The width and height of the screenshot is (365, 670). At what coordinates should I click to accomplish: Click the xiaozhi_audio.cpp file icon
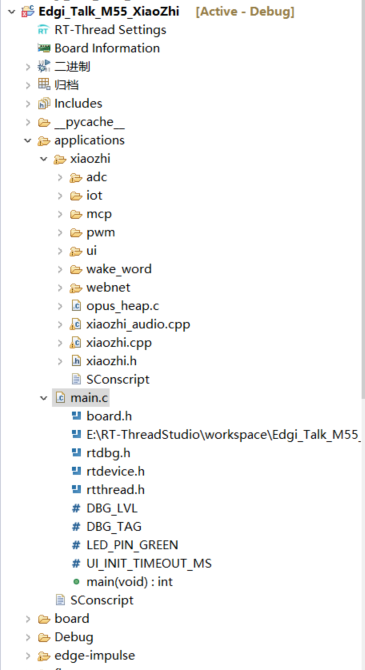(x=76, y=324)
